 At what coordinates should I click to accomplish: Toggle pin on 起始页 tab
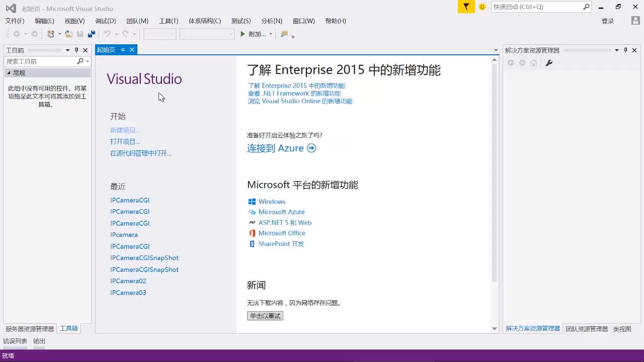[123, 50]
